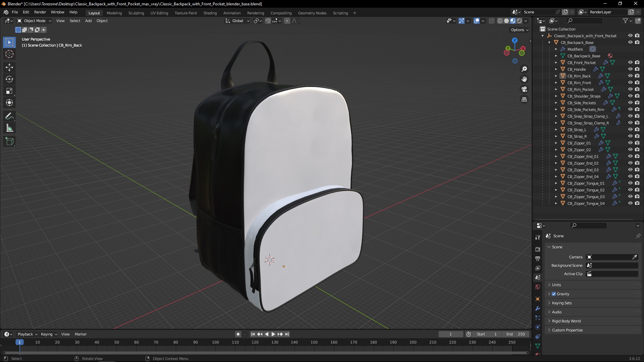Select the Move tool in toolbar
This screenshot has height=362, width=644.
9,67
